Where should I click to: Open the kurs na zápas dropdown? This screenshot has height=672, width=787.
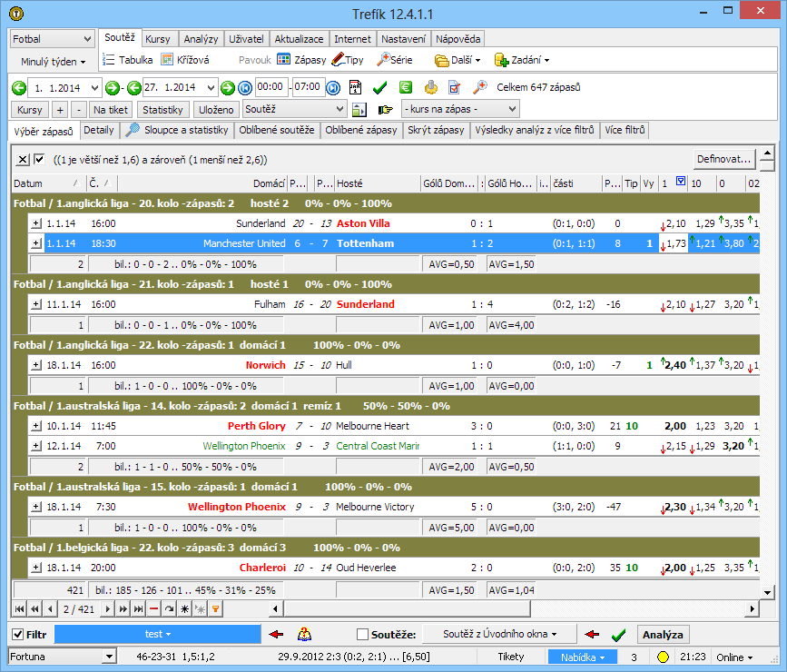(x=460, y=109)
